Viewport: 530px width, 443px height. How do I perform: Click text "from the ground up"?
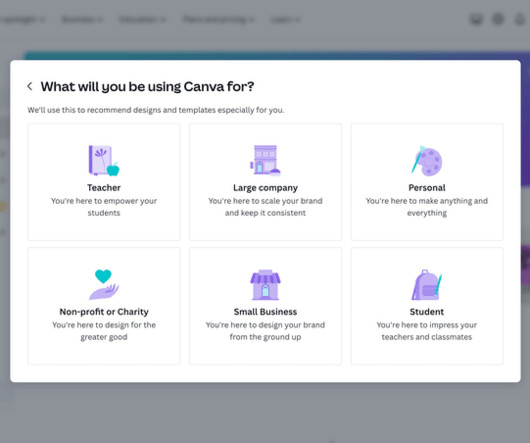(x=265, y=337)
